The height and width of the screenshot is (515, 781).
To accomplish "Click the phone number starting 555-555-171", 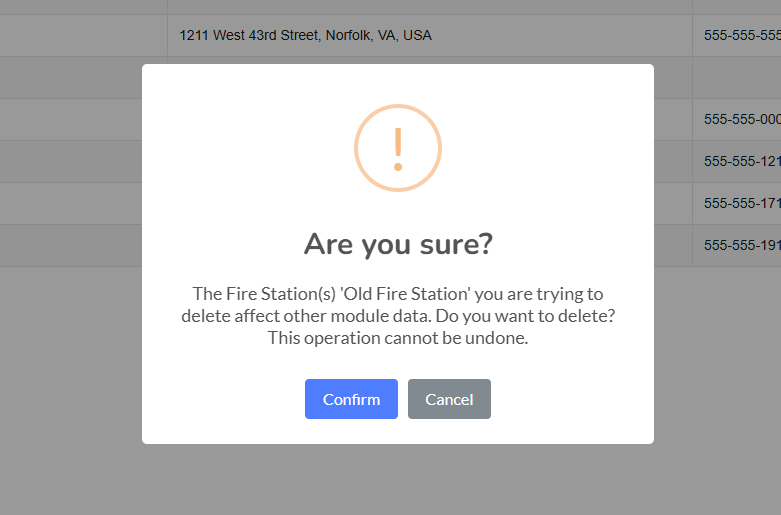I will point(742,203).
